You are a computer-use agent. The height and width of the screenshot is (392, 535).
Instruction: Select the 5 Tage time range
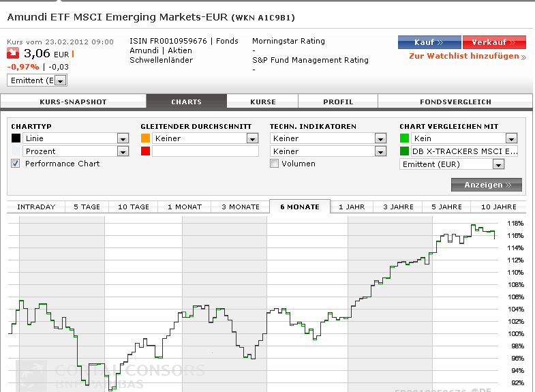(87, 207)
